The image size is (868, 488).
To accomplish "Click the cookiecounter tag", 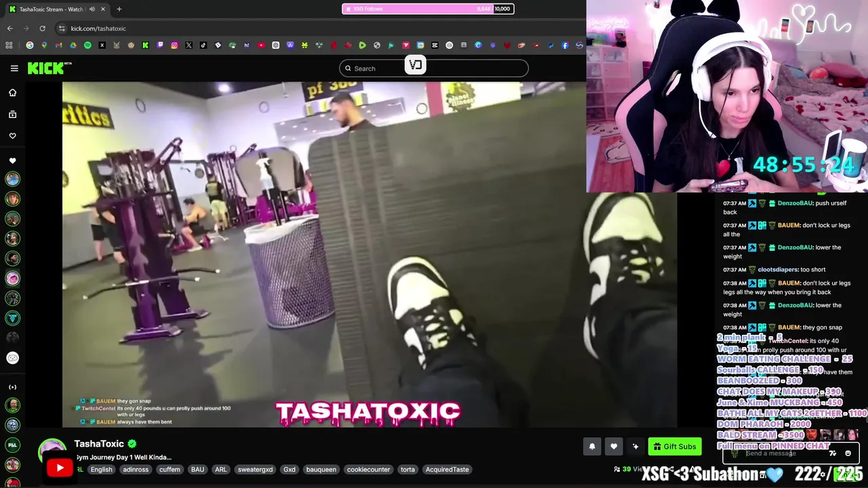I will [x=368, y=469].
